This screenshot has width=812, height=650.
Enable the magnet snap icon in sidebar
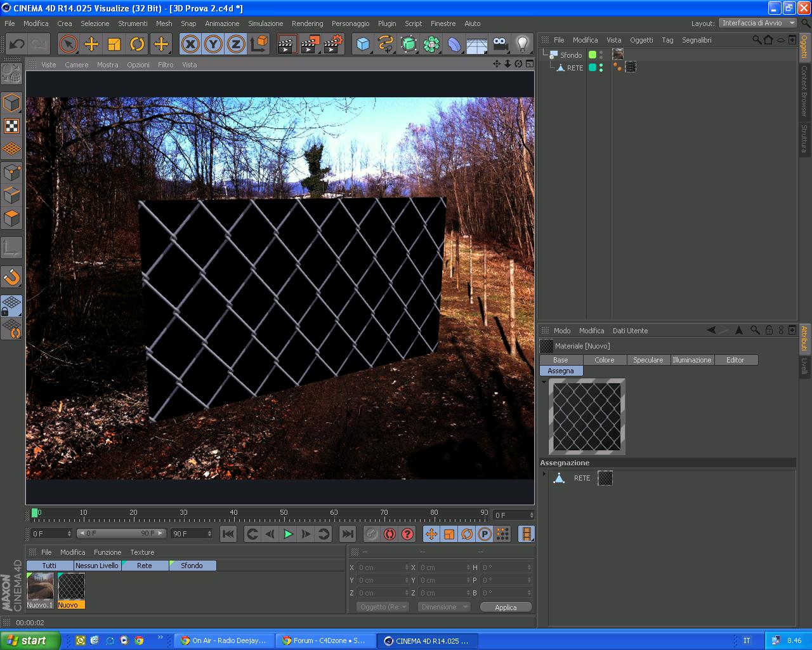coord(12,277)
